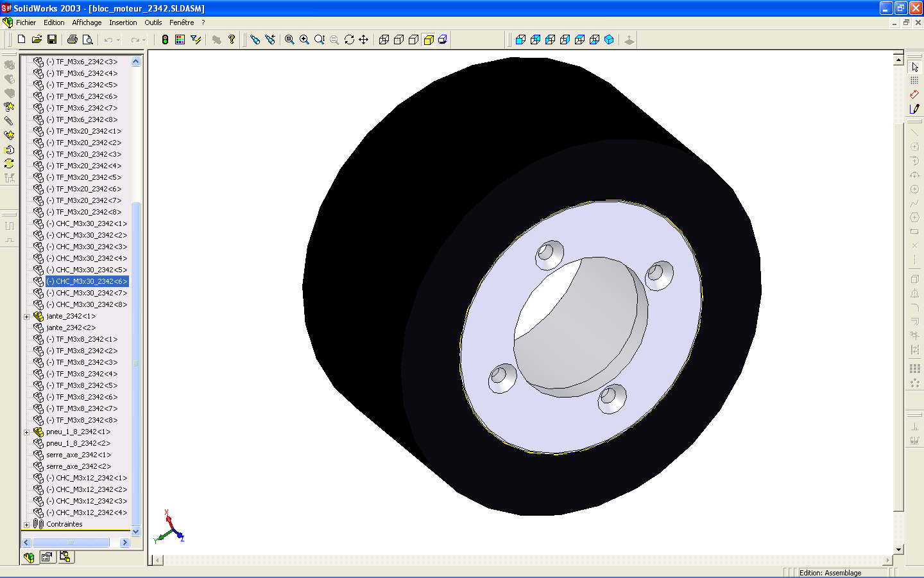Click the Print icon in toolbar
Image resolution: width=924 pixels, height=578 pixels.
pyautogui.click(x=73, y=40)
